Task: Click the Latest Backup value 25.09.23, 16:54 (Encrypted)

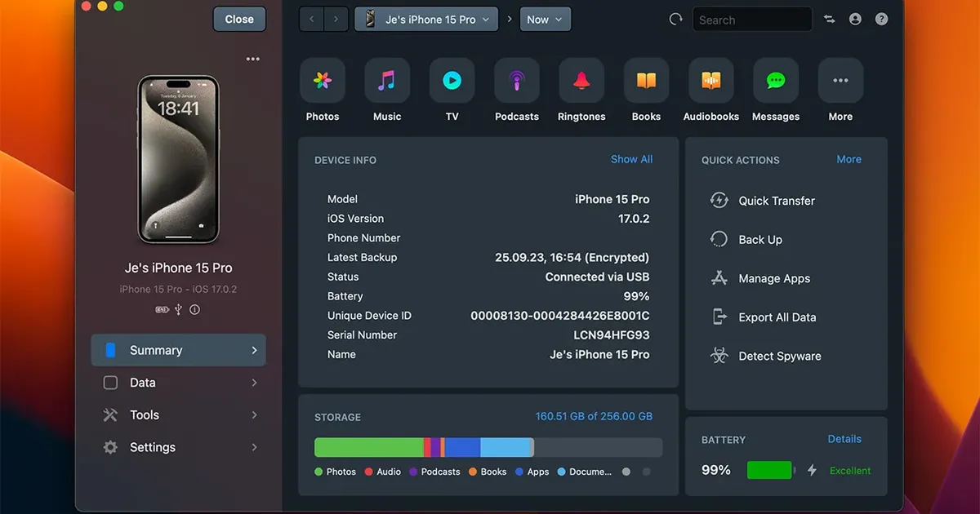Action: tap(572, 257)
